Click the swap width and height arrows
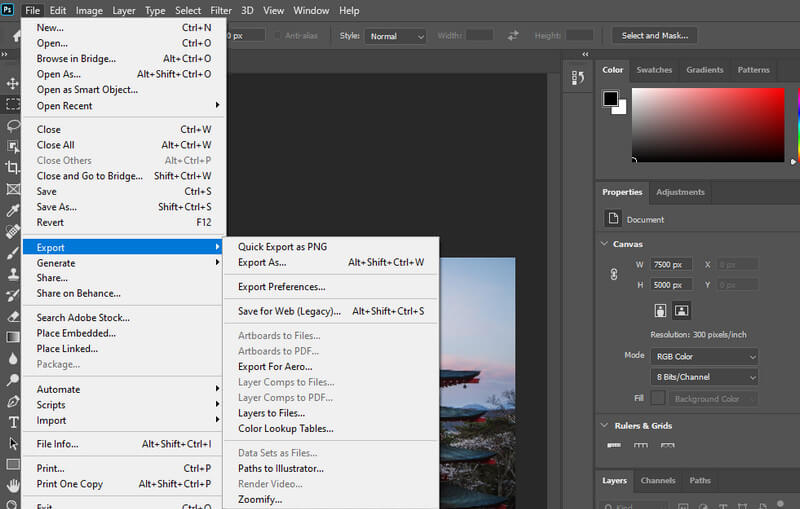The height and width of the screenshot is (509, 800). (x=513, y=35)
